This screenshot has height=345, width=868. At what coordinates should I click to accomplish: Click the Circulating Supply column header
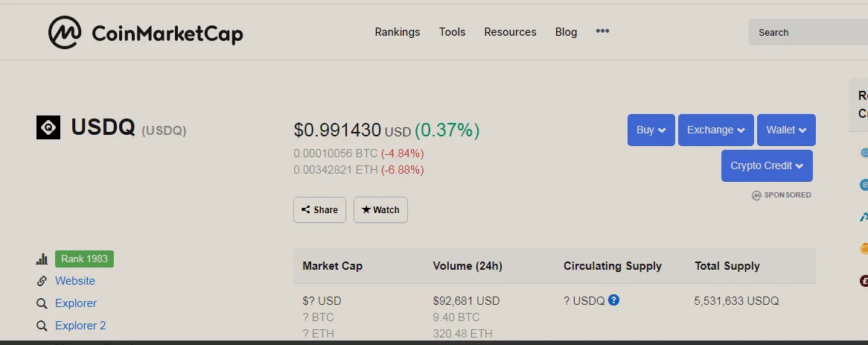click(x=612, y=266)
